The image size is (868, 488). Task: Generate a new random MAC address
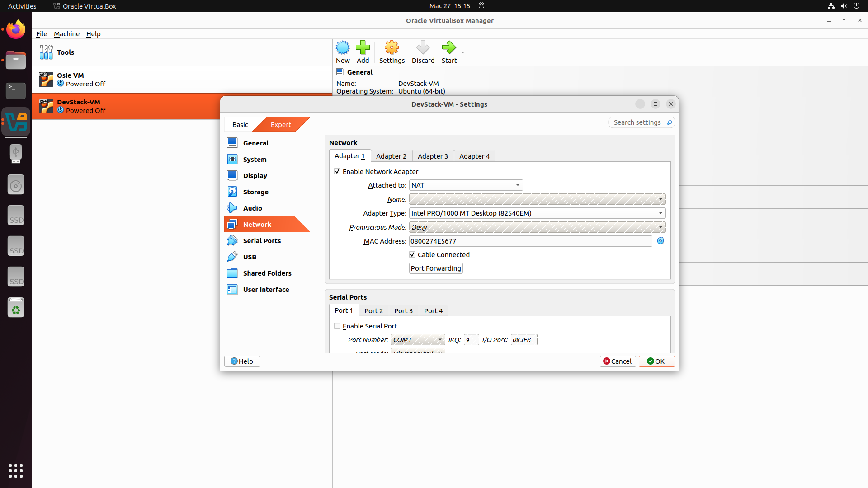click(660, 241)
